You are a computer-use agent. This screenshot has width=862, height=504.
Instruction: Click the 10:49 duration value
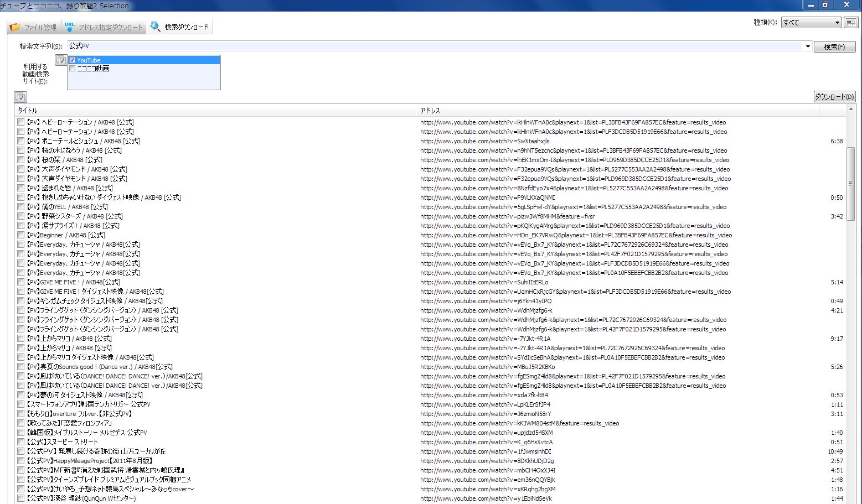835,451
